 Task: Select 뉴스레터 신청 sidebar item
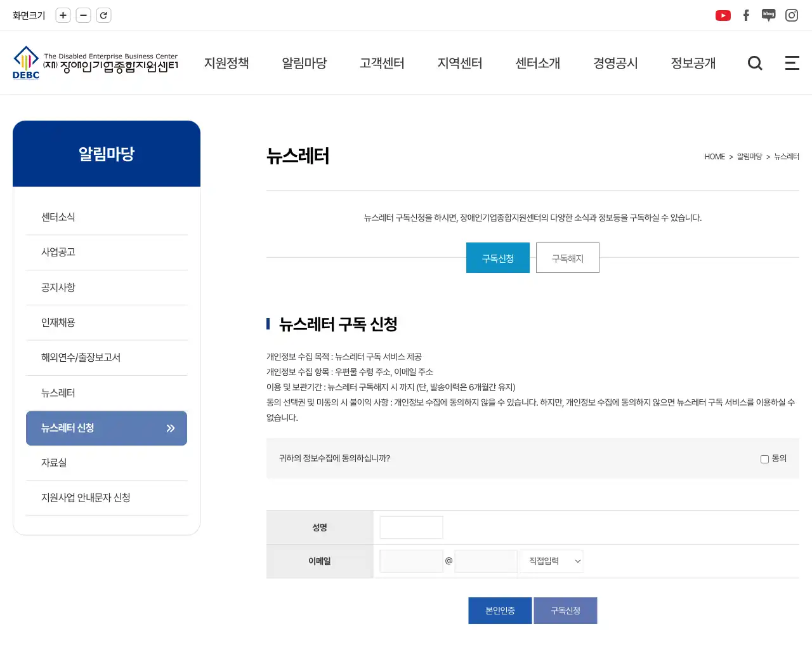107,428
